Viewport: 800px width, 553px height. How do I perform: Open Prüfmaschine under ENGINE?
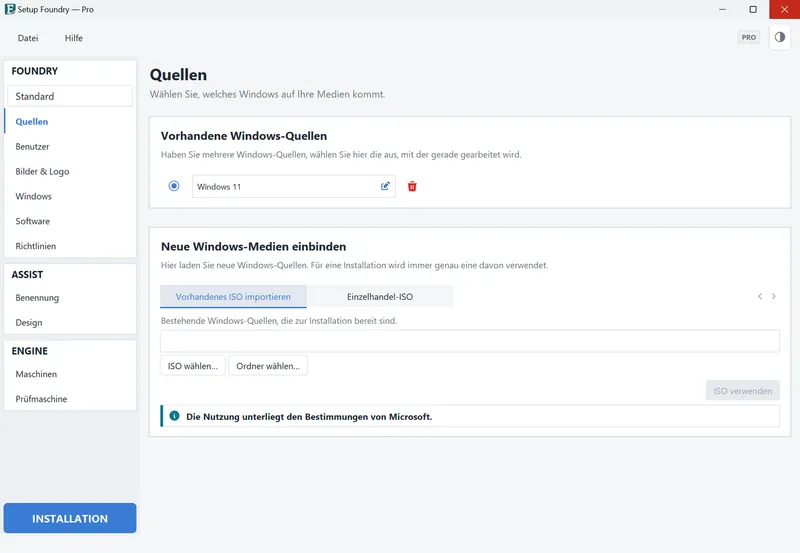point(70,399)
